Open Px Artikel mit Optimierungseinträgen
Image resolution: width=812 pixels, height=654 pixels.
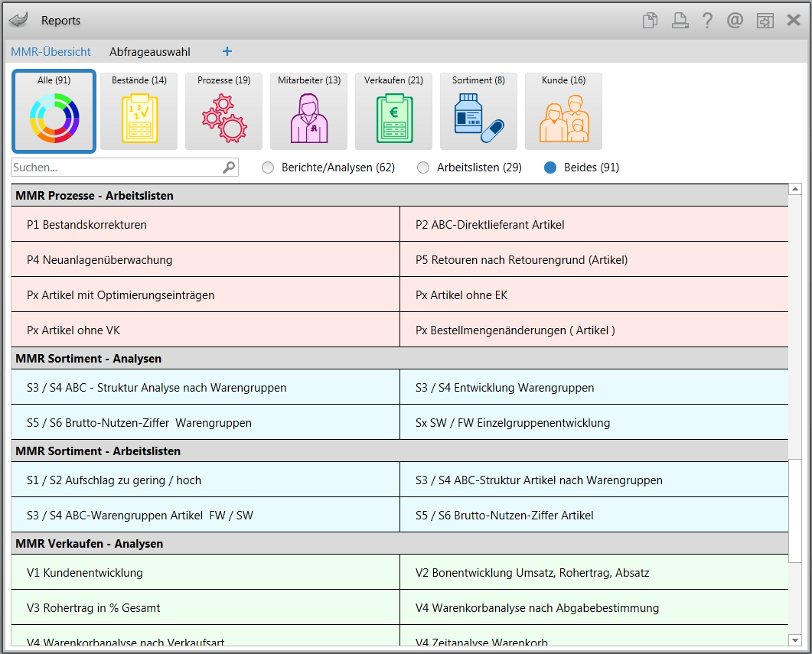pos(205,295)
